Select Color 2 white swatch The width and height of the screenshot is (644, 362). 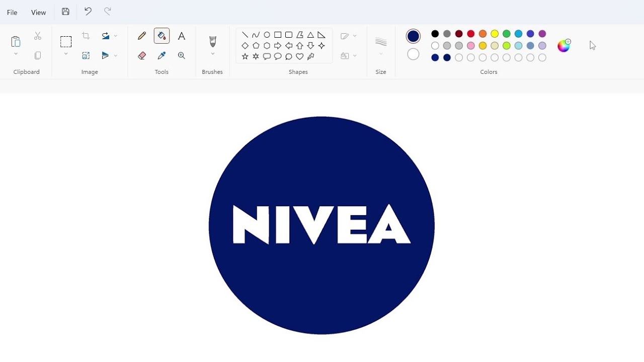[413, 54]
